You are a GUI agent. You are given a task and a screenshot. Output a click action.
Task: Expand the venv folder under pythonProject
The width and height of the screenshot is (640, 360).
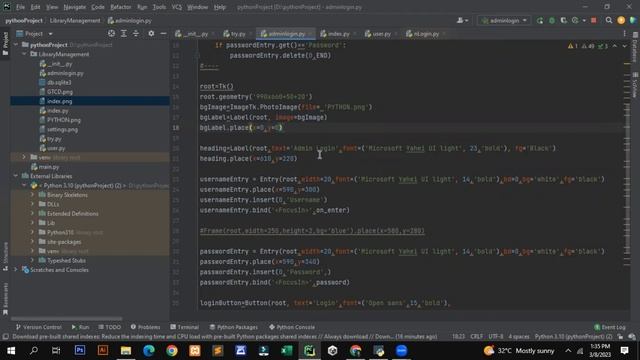pos(24,157)
